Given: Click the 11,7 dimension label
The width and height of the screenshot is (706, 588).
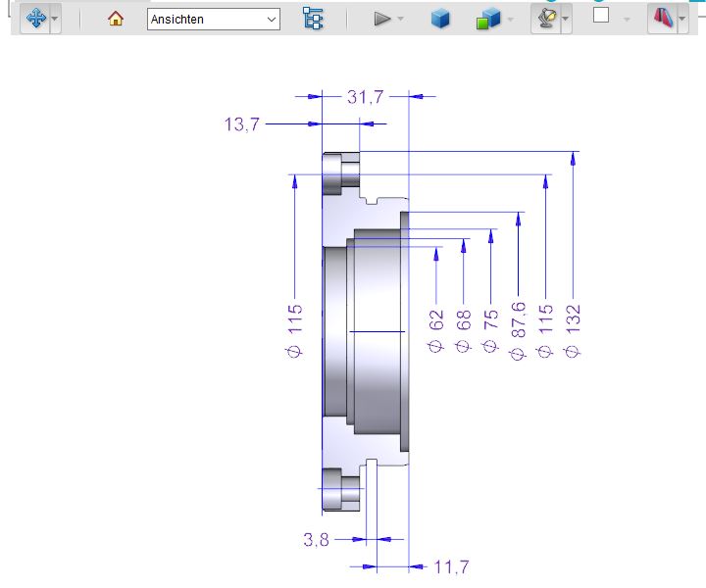Looking at the screenshot, I should pos(452,567).
